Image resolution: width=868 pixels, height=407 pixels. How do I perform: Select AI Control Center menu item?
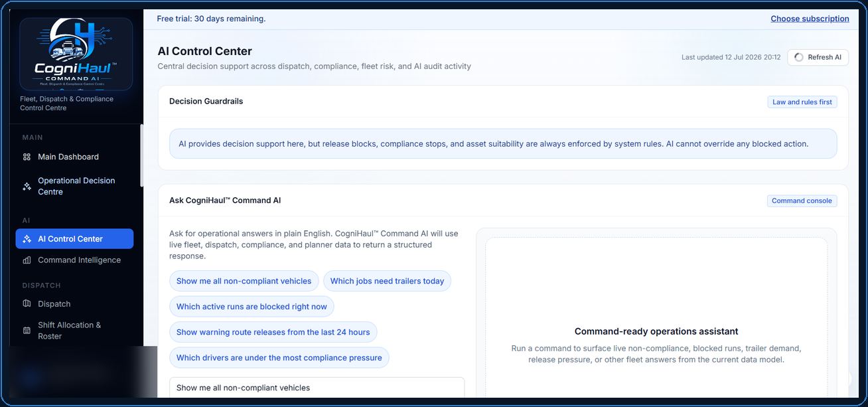pyautogui.click(x=74, y=239)
